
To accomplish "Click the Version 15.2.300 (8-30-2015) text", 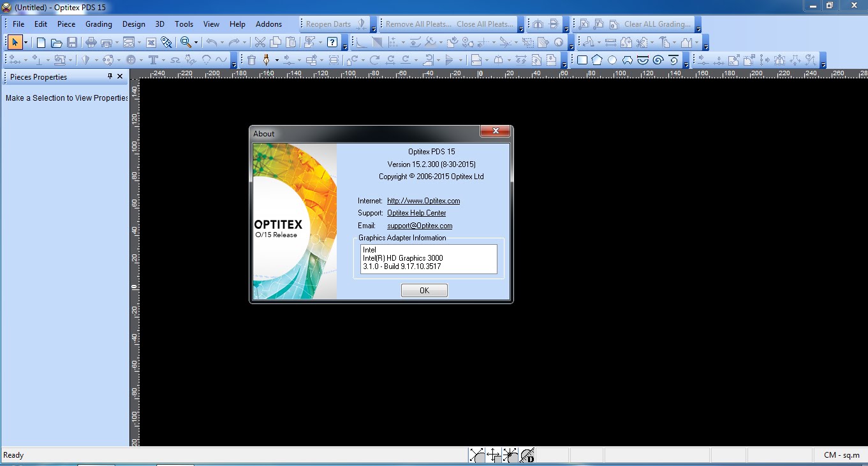I will [432, 164].
